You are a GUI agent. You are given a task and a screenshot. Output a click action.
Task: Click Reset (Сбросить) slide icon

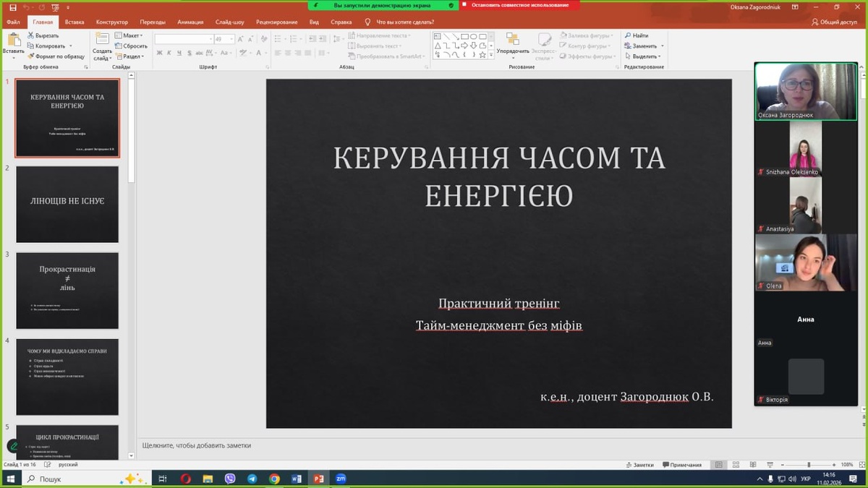[119, 46]
